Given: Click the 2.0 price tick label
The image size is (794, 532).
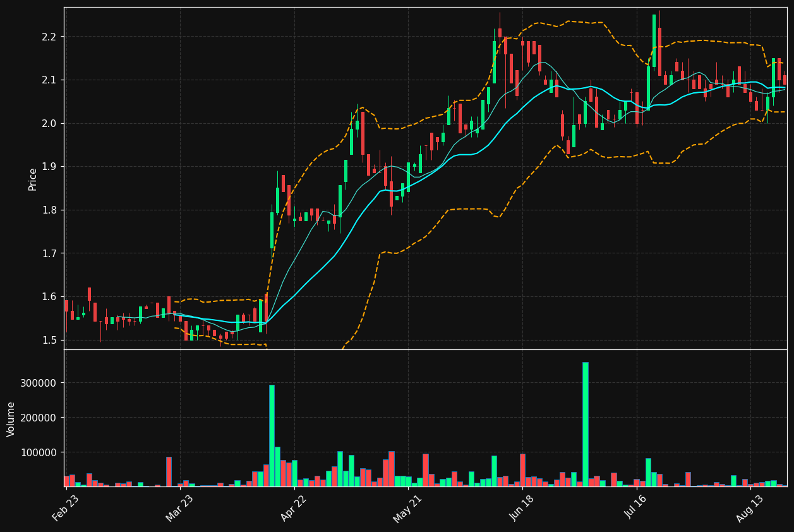Looking at the screenshot, I should pos(50,123).
